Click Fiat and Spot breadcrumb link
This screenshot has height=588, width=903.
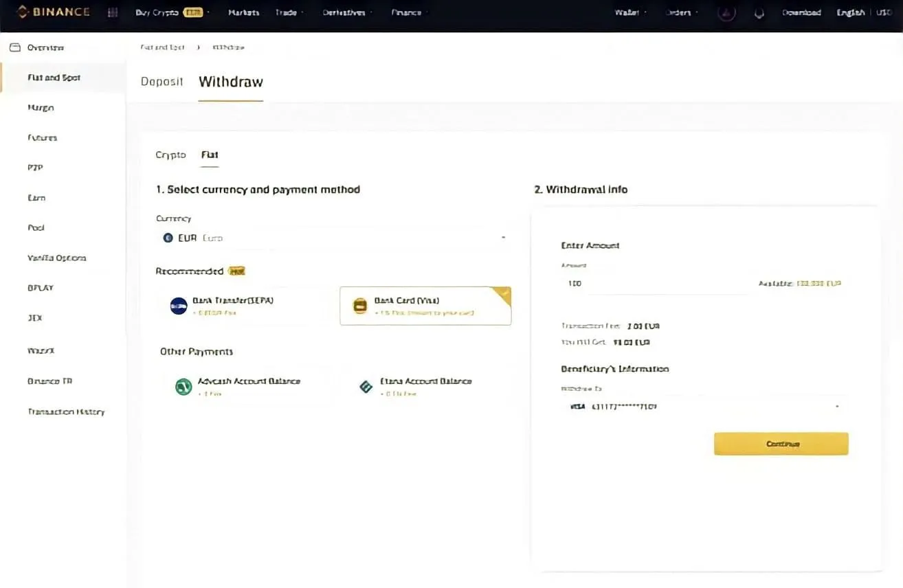162,47
